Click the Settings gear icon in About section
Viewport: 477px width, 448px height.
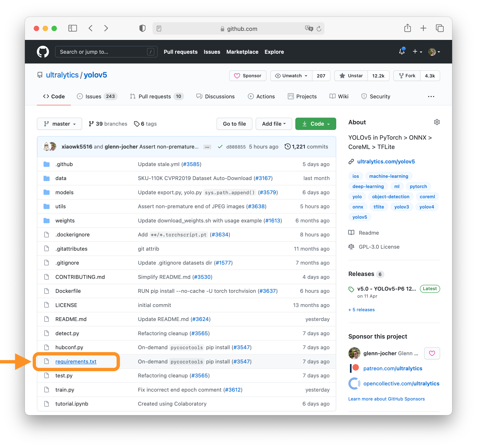point(437,122)
